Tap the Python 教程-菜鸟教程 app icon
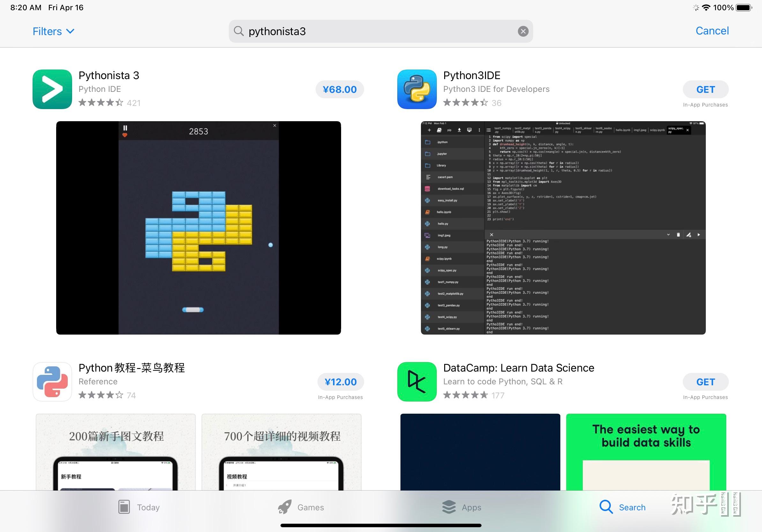The image size is (762, 532). coord(52,381)
